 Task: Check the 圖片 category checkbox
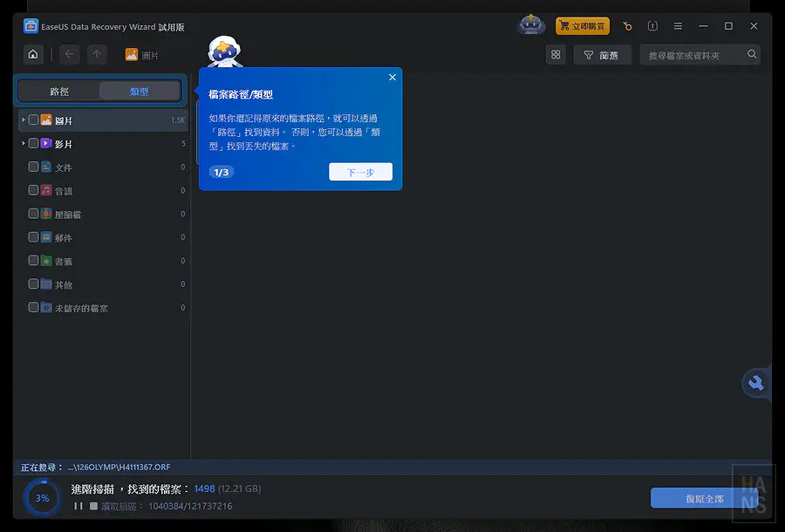(x=31, y=119)
